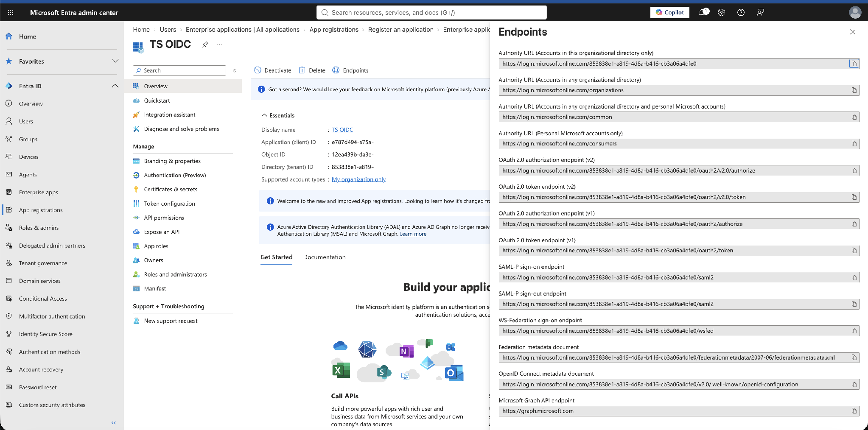Open the help question mark
The width and height of the screenshot is (868, 430).
point(741,13)
